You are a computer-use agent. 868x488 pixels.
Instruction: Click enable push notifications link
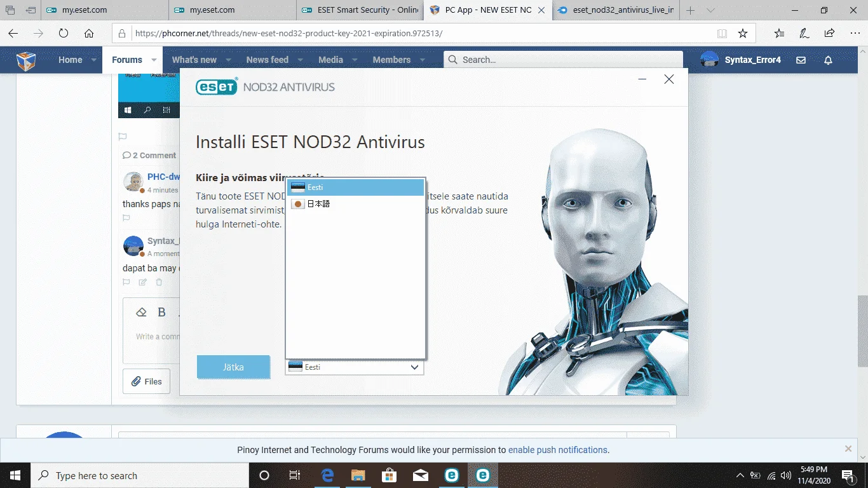click(557, 450)
